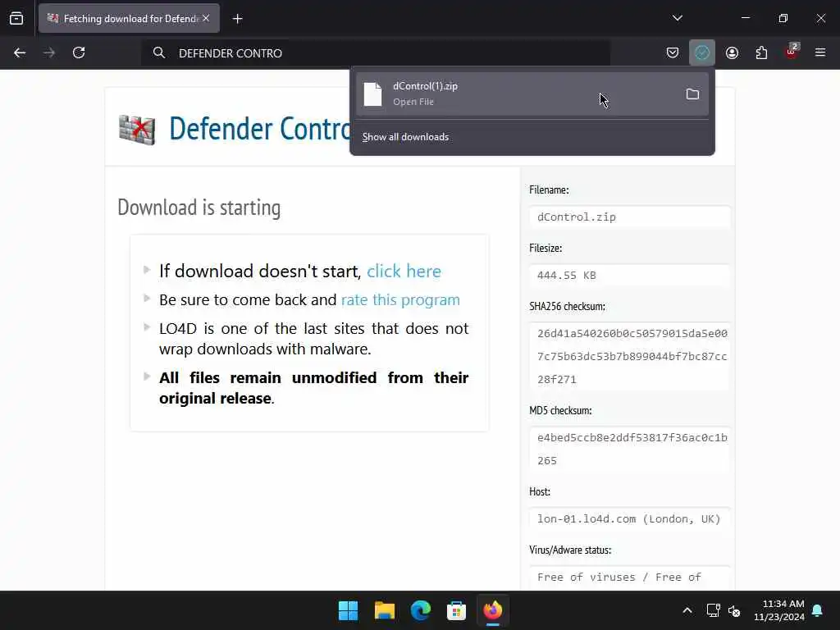The height and width of the screenshot is (630, 840).
Task: Launch Microsoft Edge from taskbar
Action: [421, 610]
